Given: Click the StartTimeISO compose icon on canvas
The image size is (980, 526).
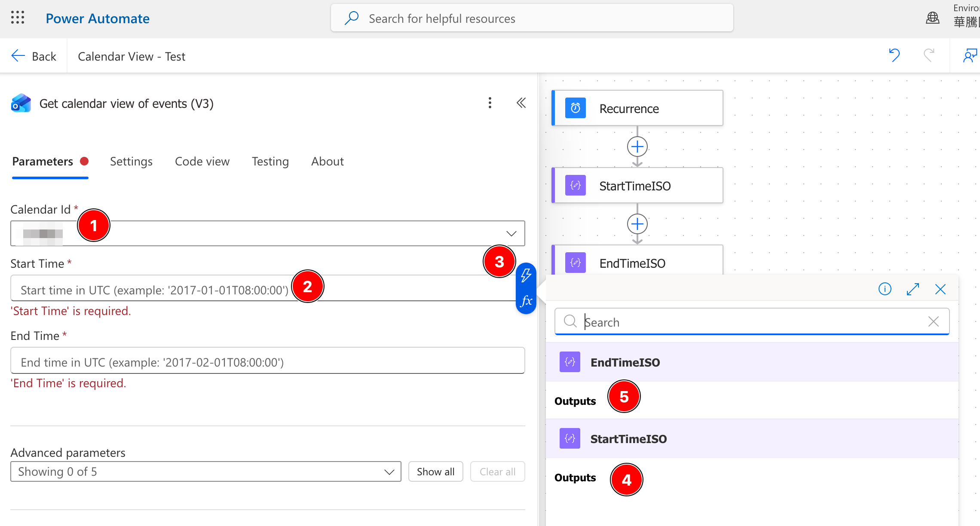Looking at the screenshot, I should [x=575, y=186].
